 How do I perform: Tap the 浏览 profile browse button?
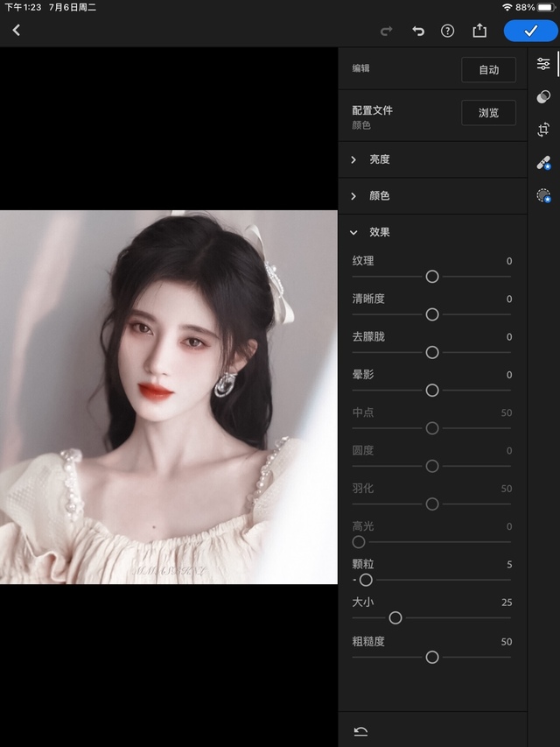[488, 113]
